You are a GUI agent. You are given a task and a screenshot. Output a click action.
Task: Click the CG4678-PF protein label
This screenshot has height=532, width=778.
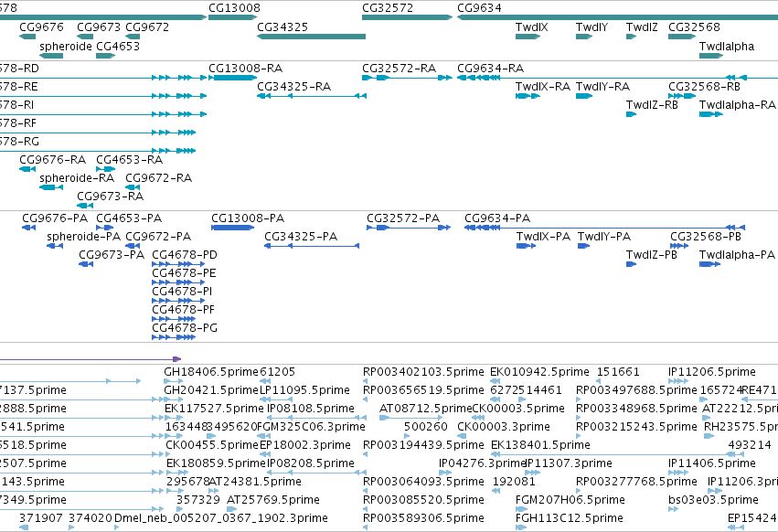click(183, 310)
